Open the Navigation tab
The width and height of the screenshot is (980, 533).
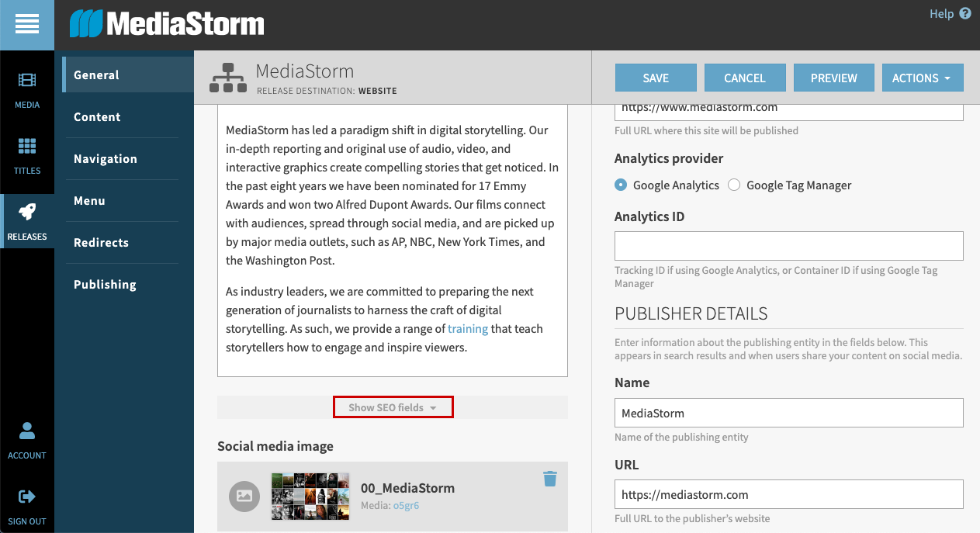[x=106, y=159]
